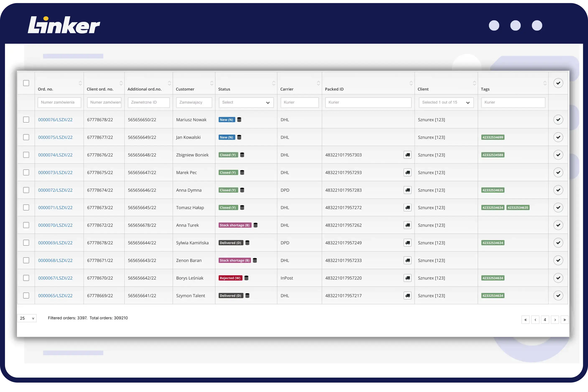Screen dimensions: 588x392
Task: Click the Linker logo
Action: (64, 25)
